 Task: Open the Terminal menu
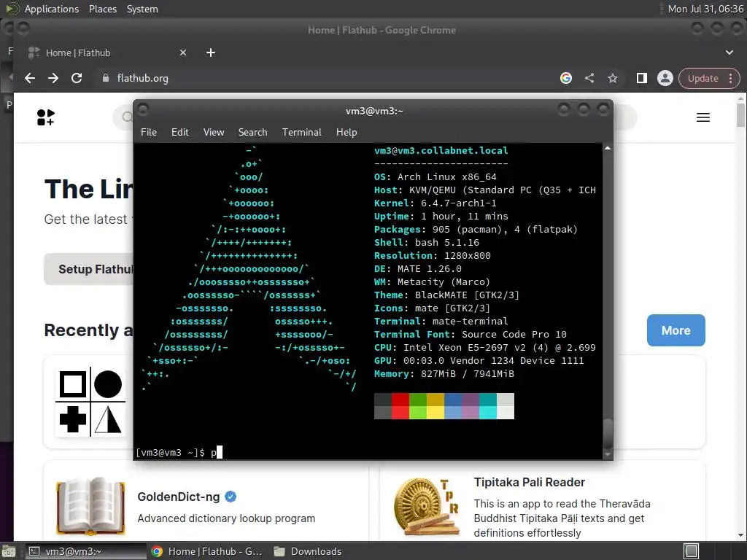(301, 133)
